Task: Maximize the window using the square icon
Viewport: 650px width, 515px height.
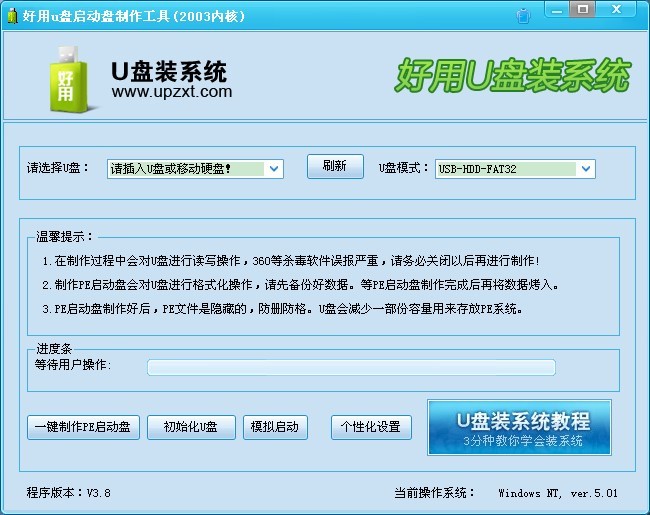Action: (x=582, y=9)
